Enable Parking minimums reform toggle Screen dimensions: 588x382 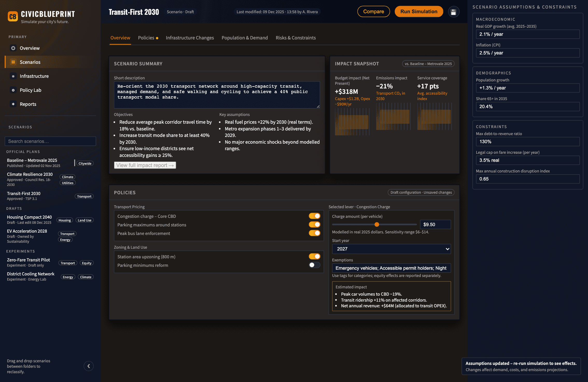(x=314, y=265)
